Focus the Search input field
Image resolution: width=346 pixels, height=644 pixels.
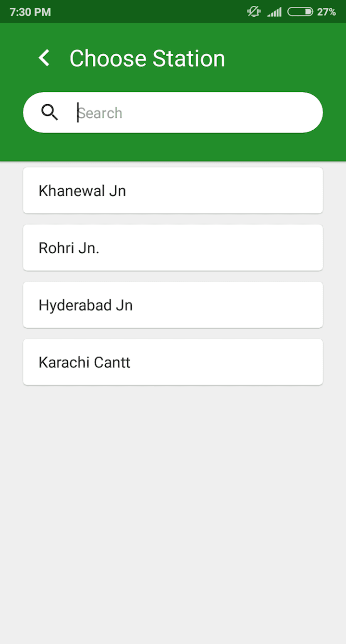[192, 112]
